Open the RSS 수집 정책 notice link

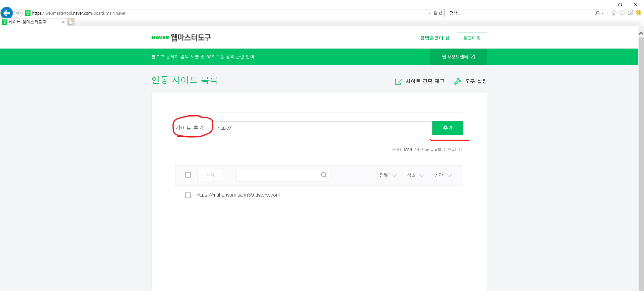(x=203, y=57)
